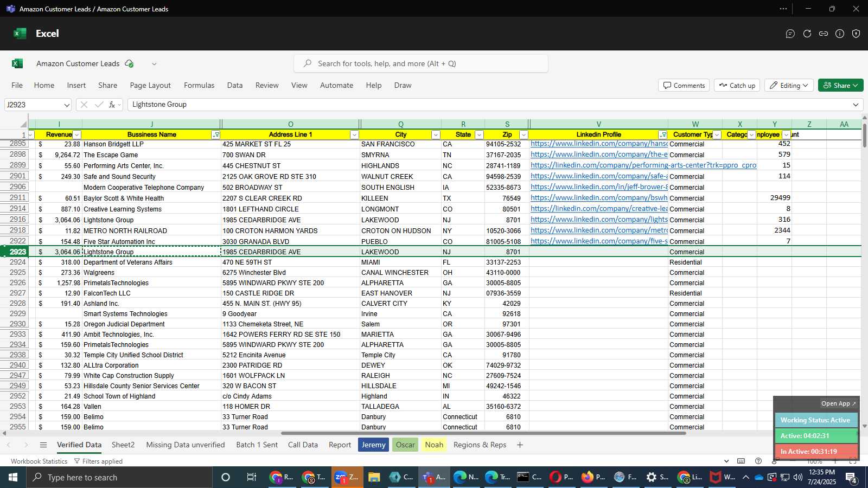Click the Comments button
The height and width of the screenshot is (488, 868).
point(684,85)
